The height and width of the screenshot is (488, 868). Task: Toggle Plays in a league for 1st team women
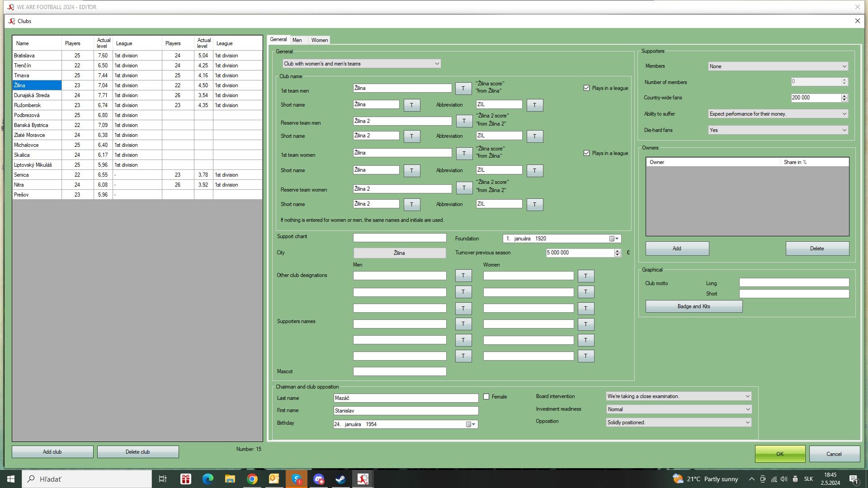pos(586,153)
